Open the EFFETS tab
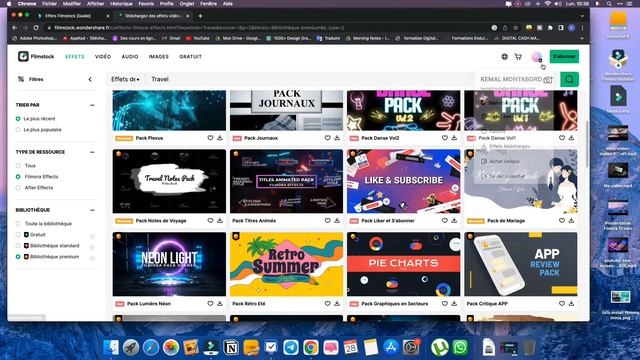The image size is (640, 360). [75, 57]
